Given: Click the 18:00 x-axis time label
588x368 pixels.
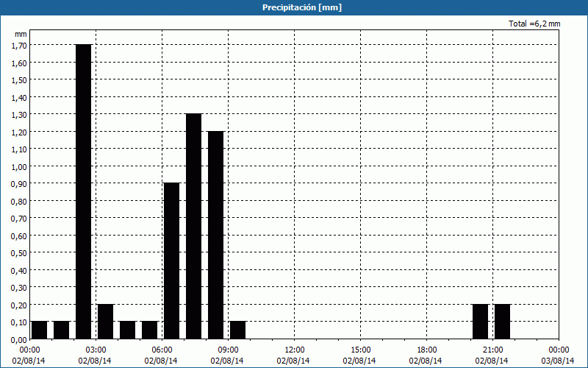Looking at the screenshot, I should click(x=426, y=350).
